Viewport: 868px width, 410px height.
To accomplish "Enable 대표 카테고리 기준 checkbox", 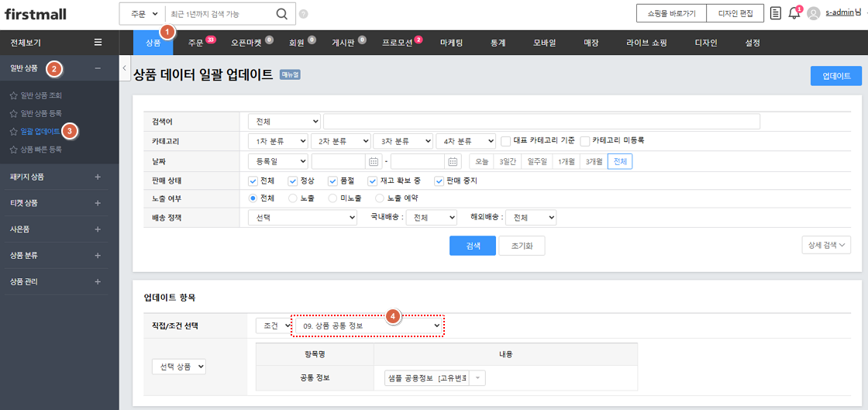I will 505,141.
